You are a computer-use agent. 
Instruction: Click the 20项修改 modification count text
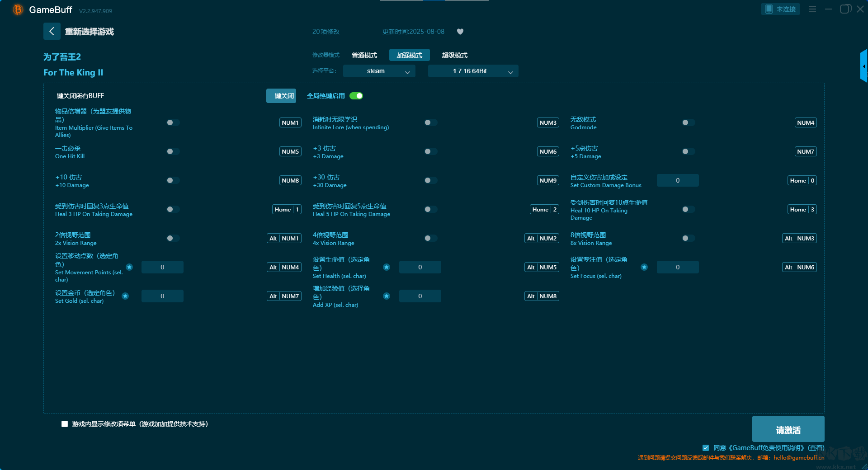[326, 32]
